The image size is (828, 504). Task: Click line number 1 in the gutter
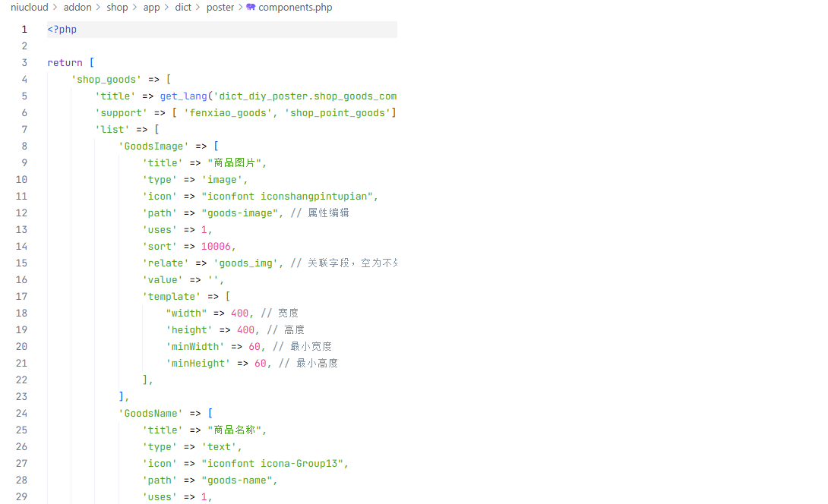pos(24,30)
